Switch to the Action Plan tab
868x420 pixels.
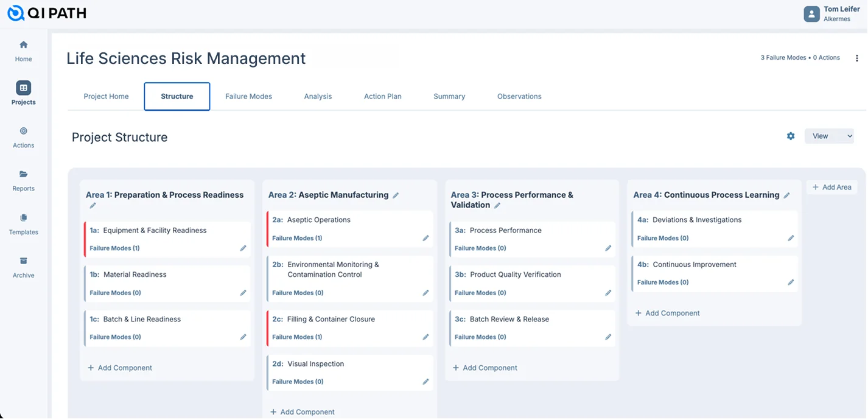tap(382, 96)
